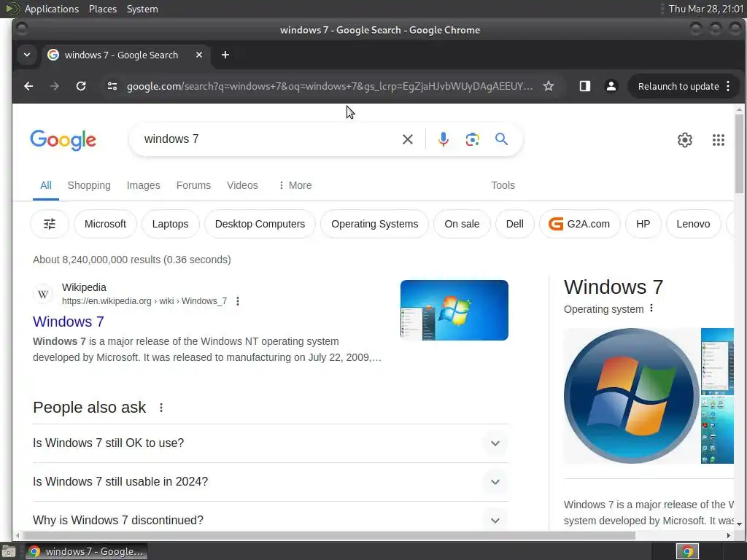This screenshot has height=560, width=747.
Task: Open the Windows 7 logo image
Action: (631, 396)
